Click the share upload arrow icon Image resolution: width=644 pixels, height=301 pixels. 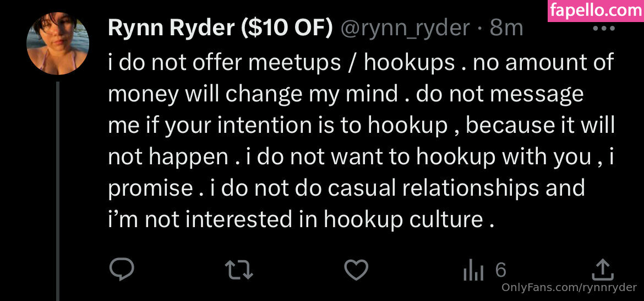tap(602, 270)
